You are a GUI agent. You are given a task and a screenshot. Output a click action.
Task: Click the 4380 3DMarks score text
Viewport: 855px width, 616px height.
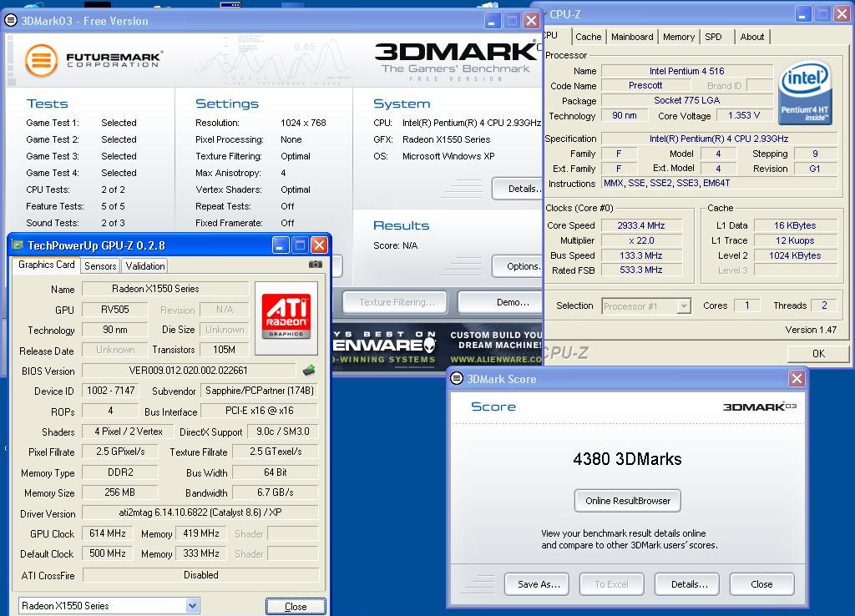coord(627,459)
